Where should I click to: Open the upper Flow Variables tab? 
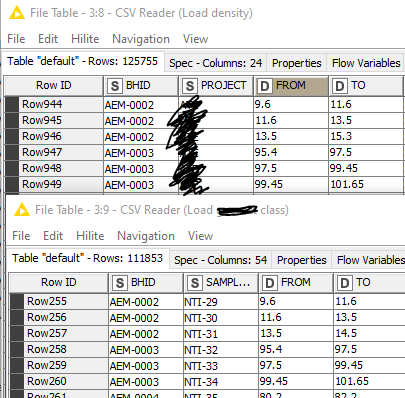[366, 63]
